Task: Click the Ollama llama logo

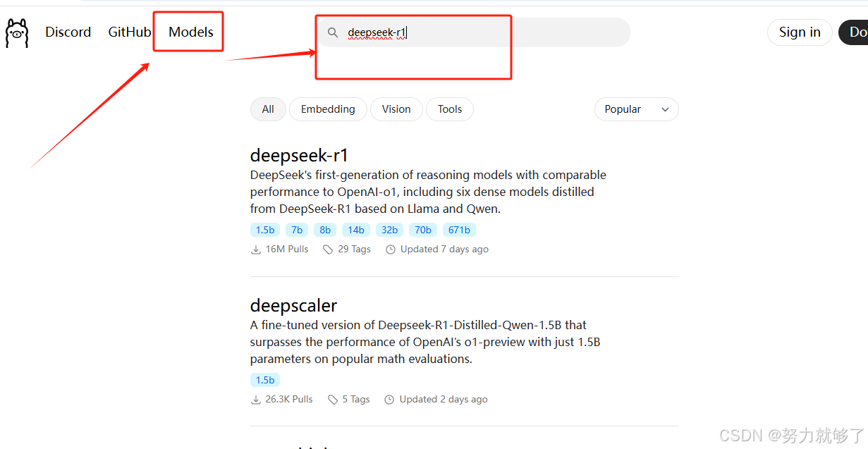Action: click(17, 33)
